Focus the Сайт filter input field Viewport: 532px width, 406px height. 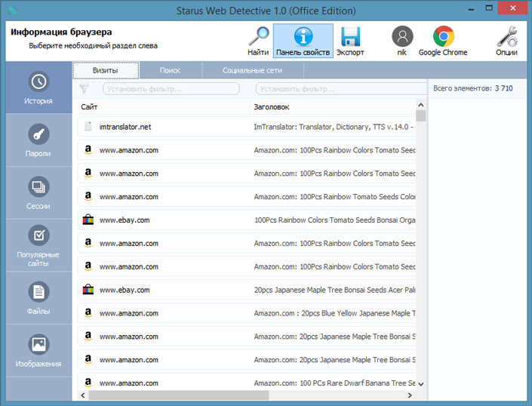(171, 89)
